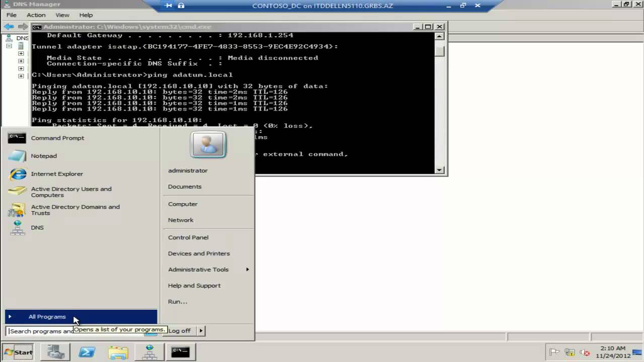Open Documents from Start menu
Viewport: 644px width, 362px height.
(x=185, y=187)
